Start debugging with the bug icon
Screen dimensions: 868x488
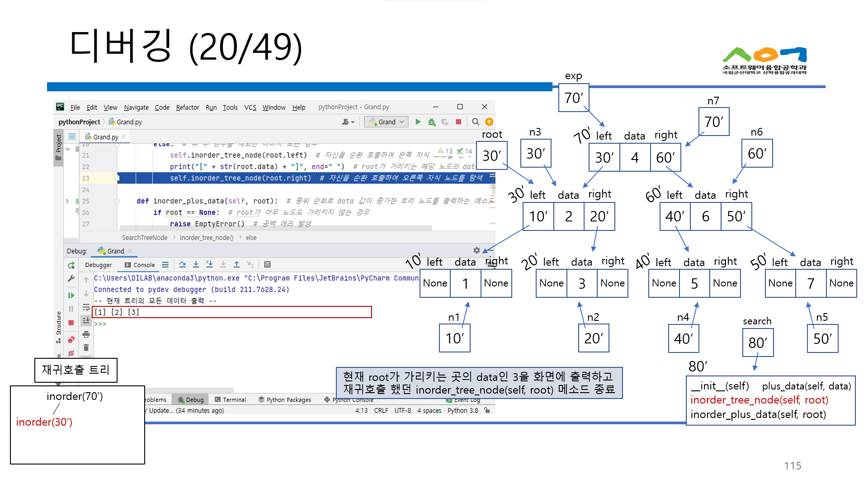(432, 122)
